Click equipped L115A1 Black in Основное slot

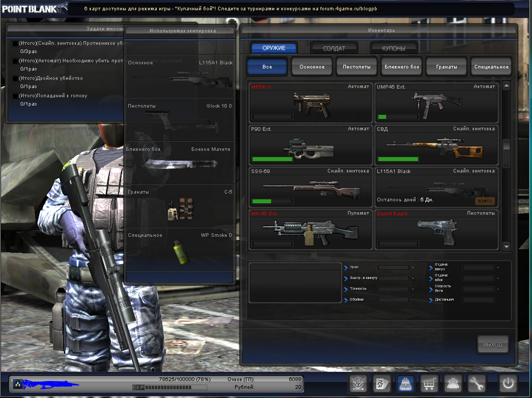[180, 76]
